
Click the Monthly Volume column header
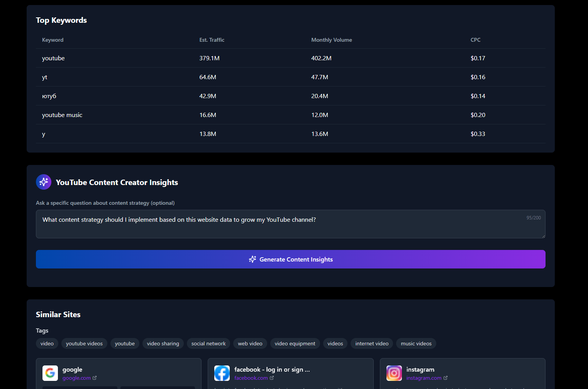click(x=332, y=40)
